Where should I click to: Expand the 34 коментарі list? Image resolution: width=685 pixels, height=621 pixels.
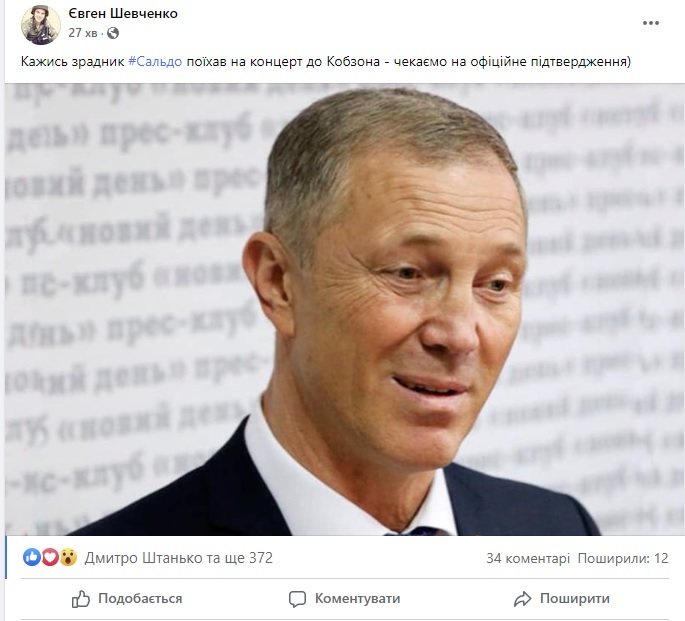528,558
